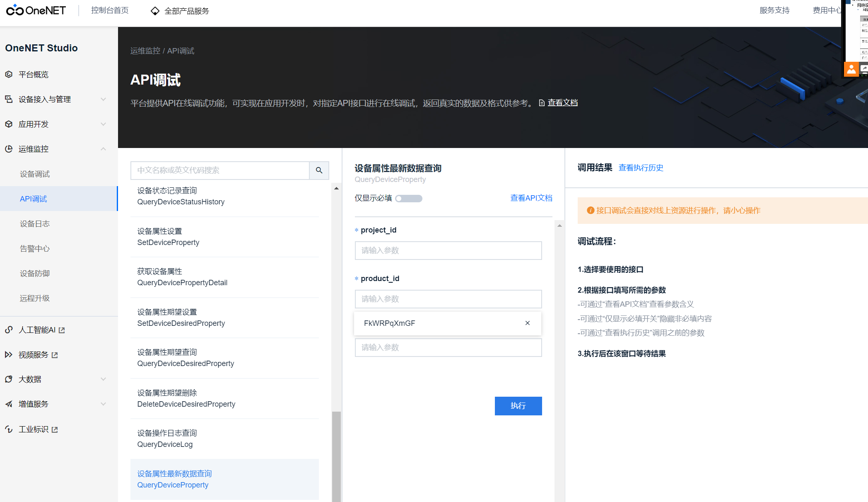Click the API list scrollbar thumb
Viewport: 868px width, 502px height.
point(336,456)
